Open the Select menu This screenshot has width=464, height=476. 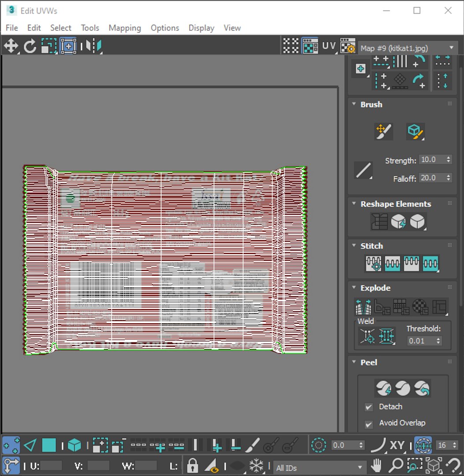(60, 28)
